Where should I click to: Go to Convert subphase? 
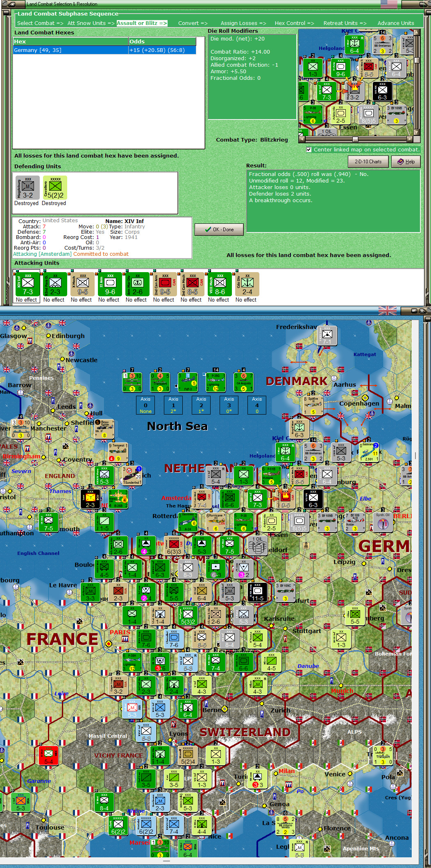[x=193, y=23]
